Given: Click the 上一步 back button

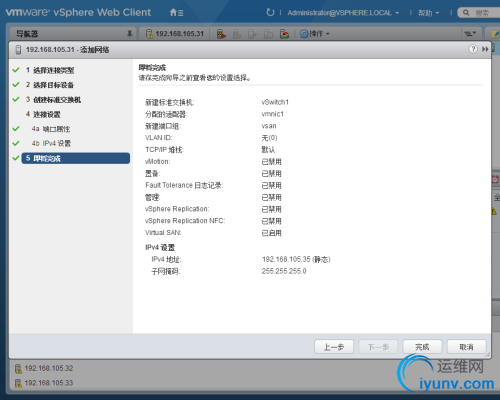Looking at the screenshot, I should (x=334, y=347).
